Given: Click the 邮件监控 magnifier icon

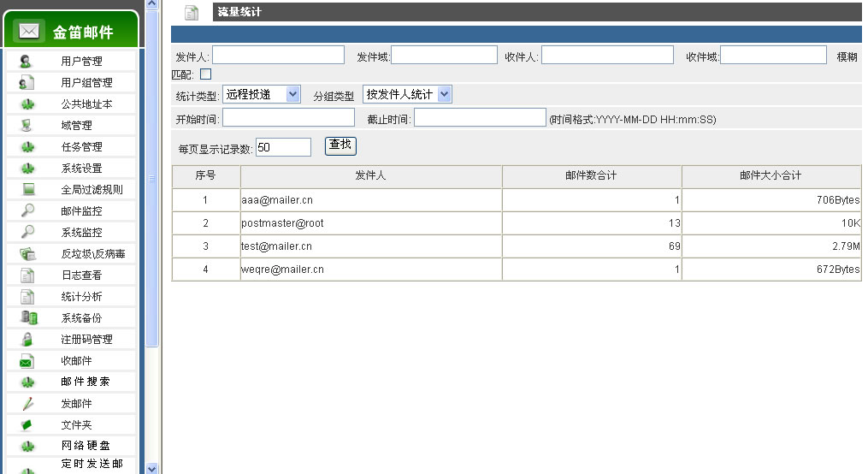Looking at the screenshot, I should click(27, 210).
